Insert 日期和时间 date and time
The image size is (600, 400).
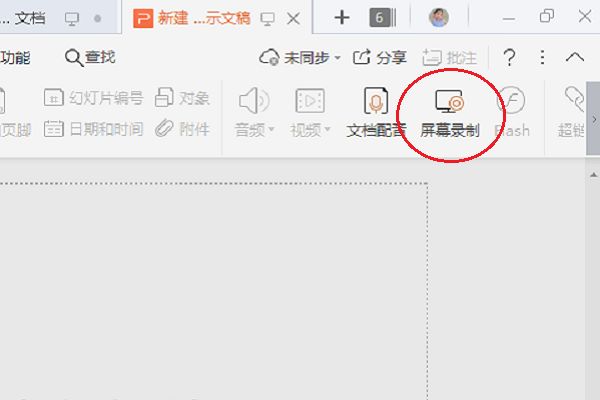(94, 129)
